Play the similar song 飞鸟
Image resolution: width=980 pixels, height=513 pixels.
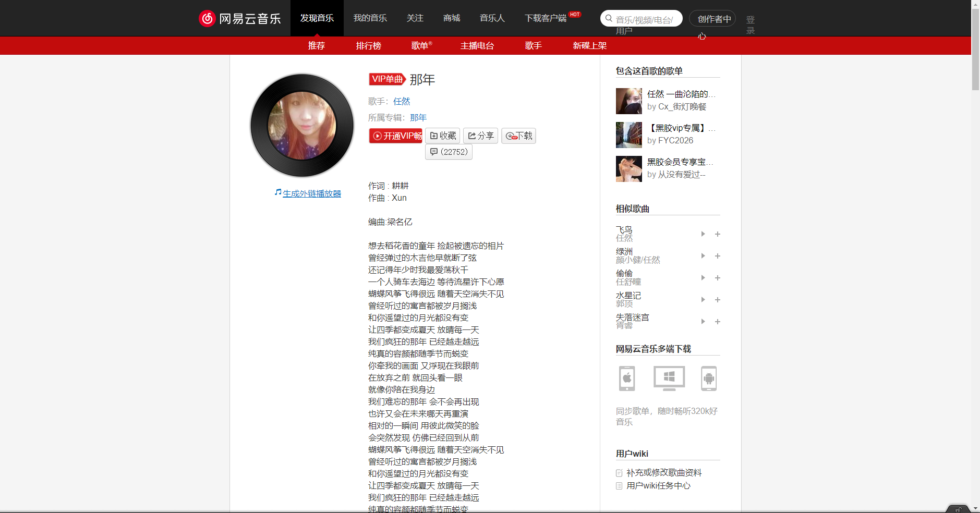(x=703, y=234)
